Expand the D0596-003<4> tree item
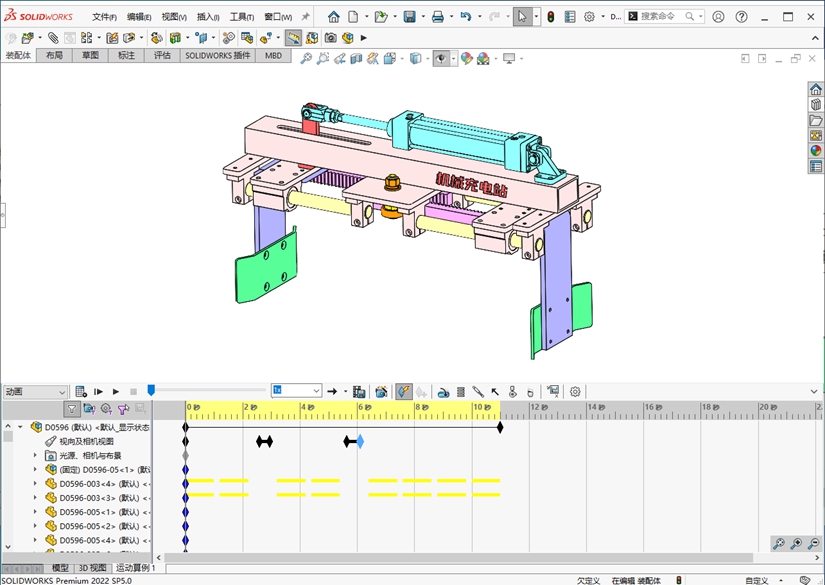 click(35, 484)
